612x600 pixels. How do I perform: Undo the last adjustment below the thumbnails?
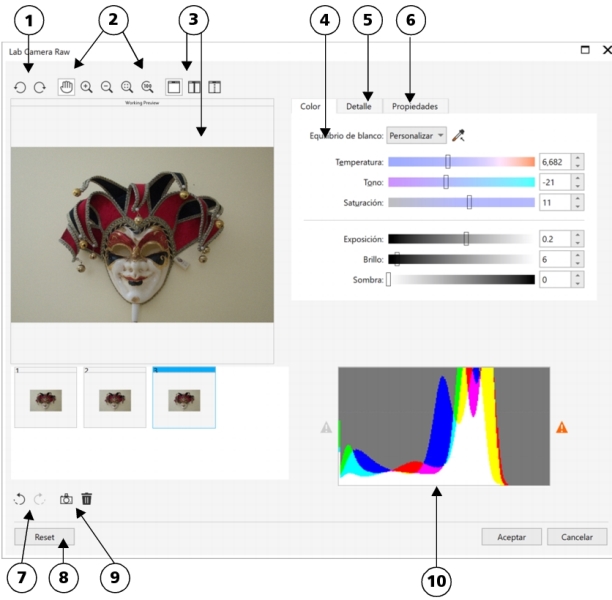(x=20, y=498)
